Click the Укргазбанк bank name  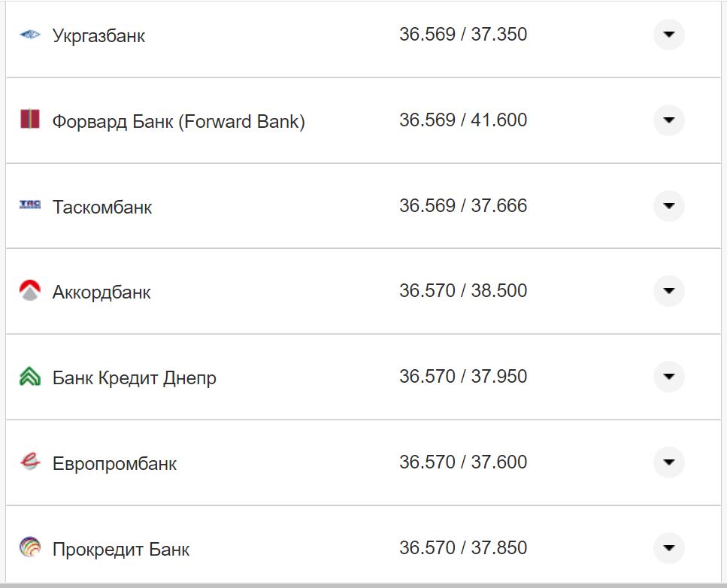pos(98,35)
